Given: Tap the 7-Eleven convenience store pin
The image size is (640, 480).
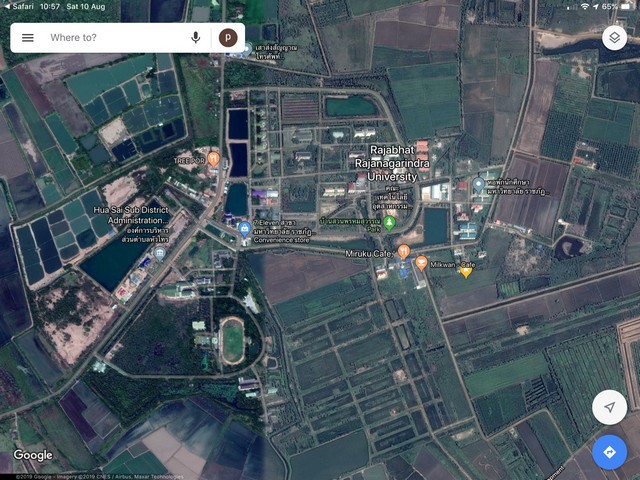Looking at the screenshot, I should tap(244, 229).
